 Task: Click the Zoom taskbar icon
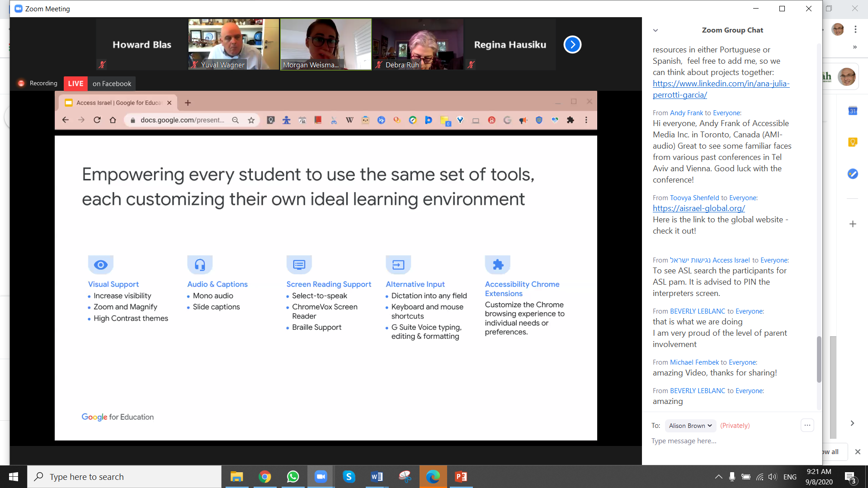(321, 477)
